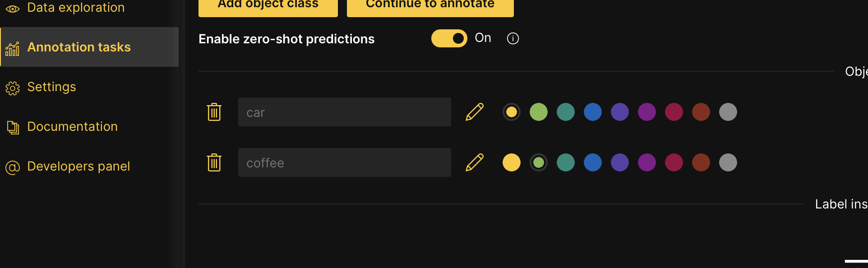Image resolution: width=868 pixels, height=268 pixels.
Task: Delete the coffee object class
Action: click(214, 162)
